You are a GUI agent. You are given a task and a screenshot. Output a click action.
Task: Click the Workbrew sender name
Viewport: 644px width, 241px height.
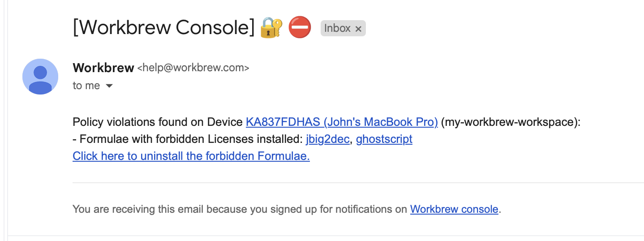(103, 68)
